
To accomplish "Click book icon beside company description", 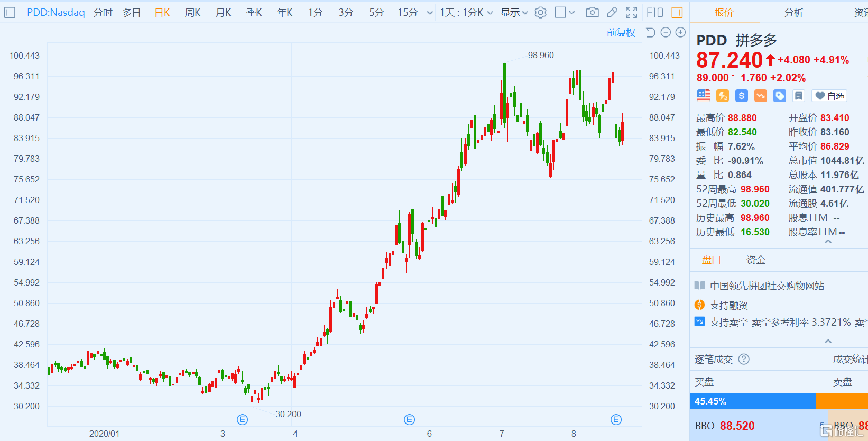I will pyautogui.click(x=699, y=286).
